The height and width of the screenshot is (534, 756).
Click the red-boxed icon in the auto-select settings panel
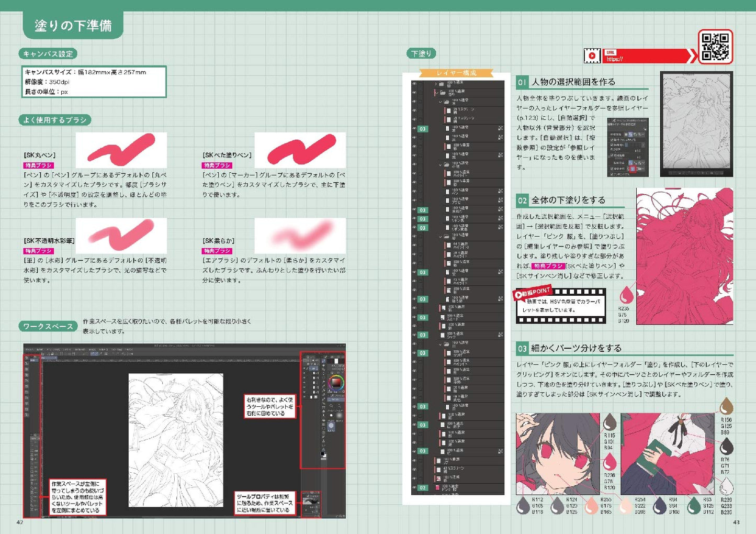[633, 169]
